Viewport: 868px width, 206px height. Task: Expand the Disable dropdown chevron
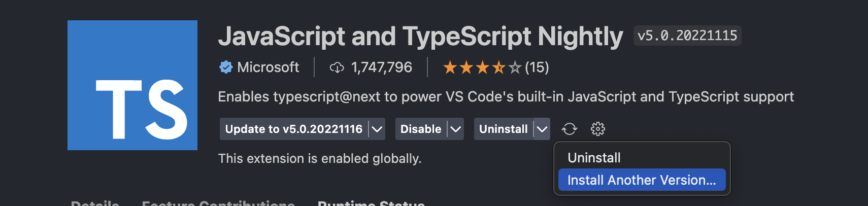456,129
